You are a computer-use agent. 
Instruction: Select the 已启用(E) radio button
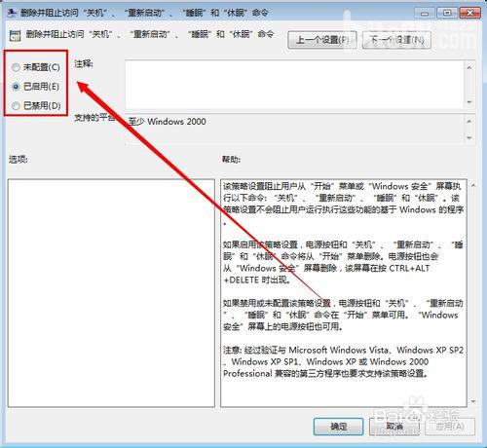point(16,87)
